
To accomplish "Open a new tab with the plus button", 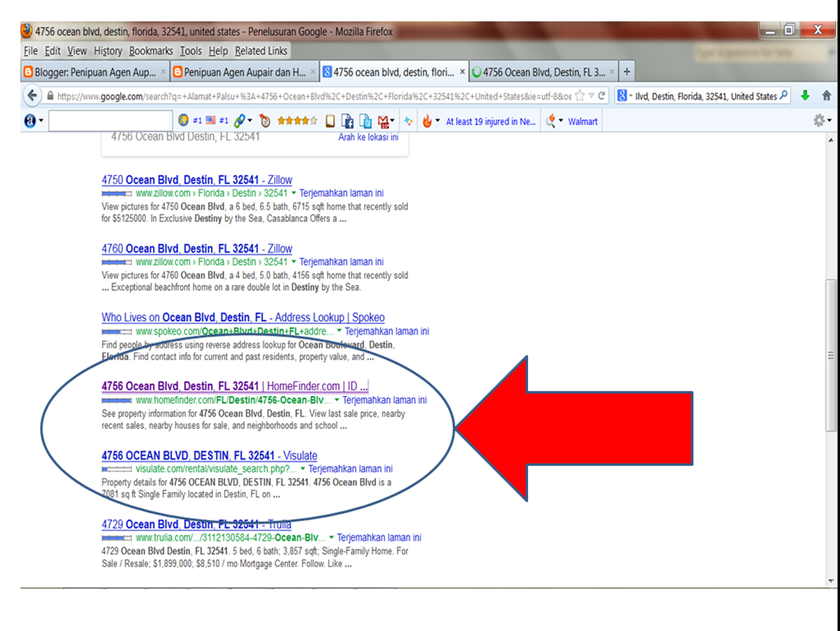I will coord(627,71).
